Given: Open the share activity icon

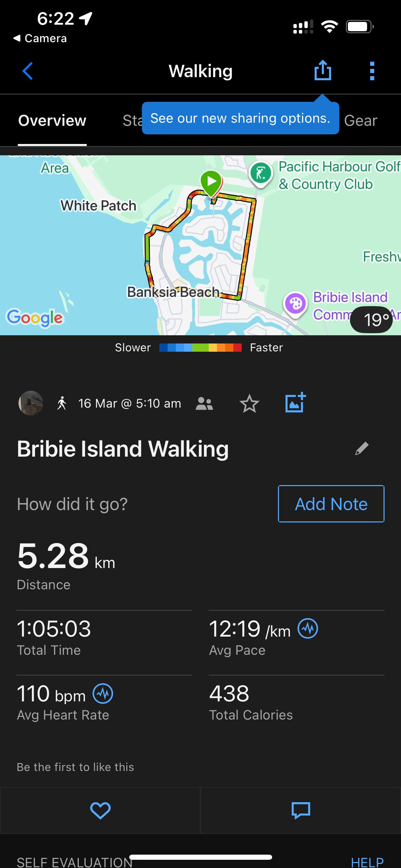Looking at the screenshot, I should click(323, 70).
